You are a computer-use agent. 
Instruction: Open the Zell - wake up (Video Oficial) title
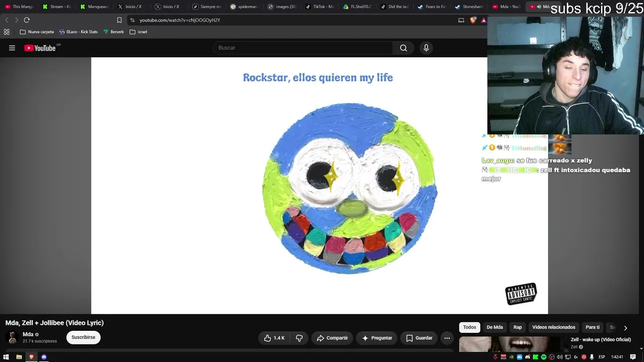tap(601, 340)
